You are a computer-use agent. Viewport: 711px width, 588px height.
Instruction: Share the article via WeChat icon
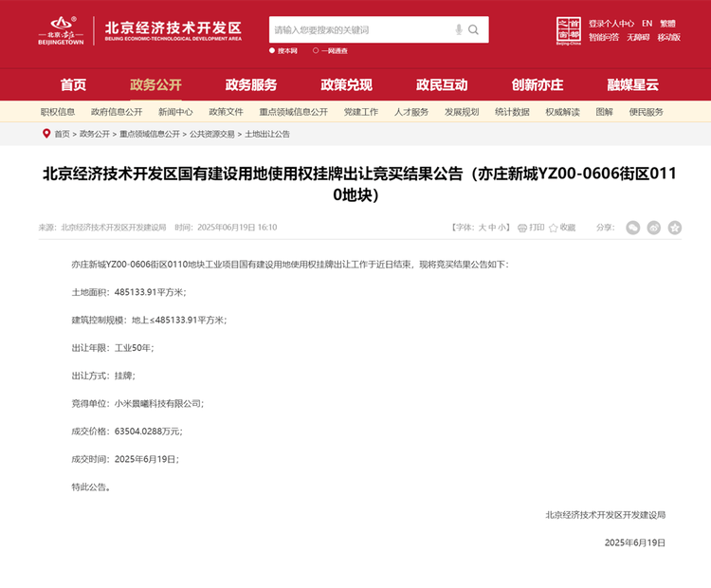633,228
